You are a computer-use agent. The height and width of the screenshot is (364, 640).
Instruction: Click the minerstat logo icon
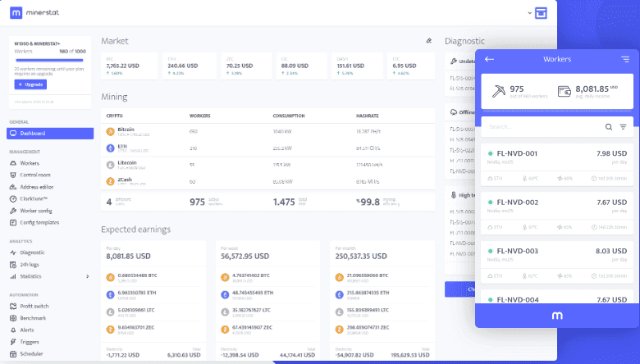16,13
